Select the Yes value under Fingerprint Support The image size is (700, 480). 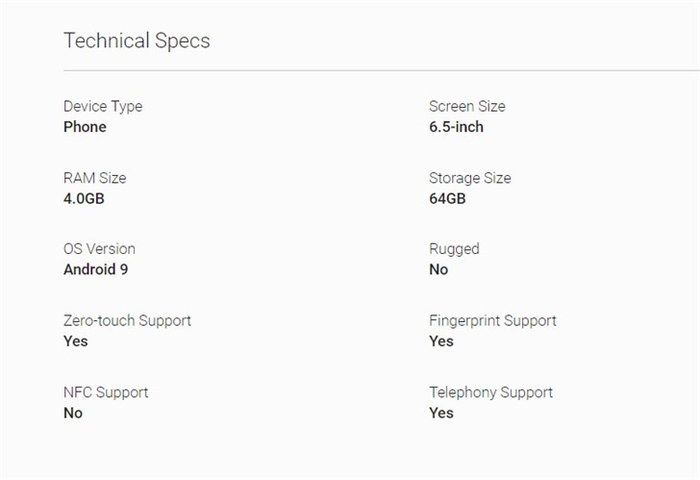point(441,342)
